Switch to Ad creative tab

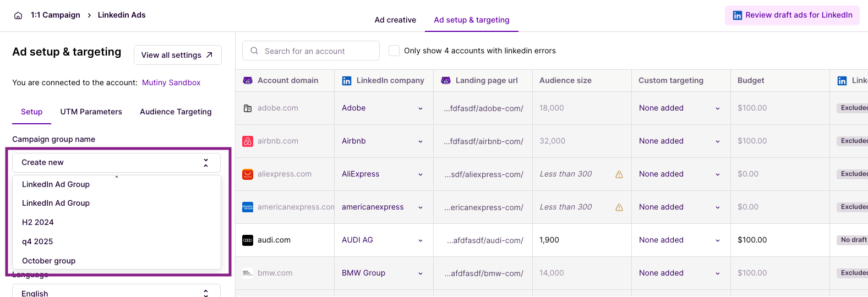point(395,20)
